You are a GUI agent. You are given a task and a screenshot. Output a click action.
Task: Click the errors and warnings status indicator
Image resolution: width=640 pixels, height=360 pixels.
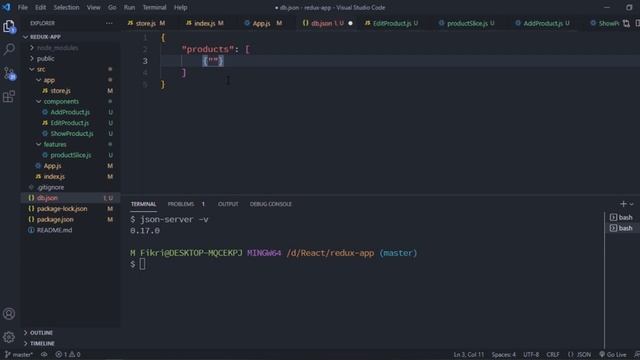(x=68, y=355)
